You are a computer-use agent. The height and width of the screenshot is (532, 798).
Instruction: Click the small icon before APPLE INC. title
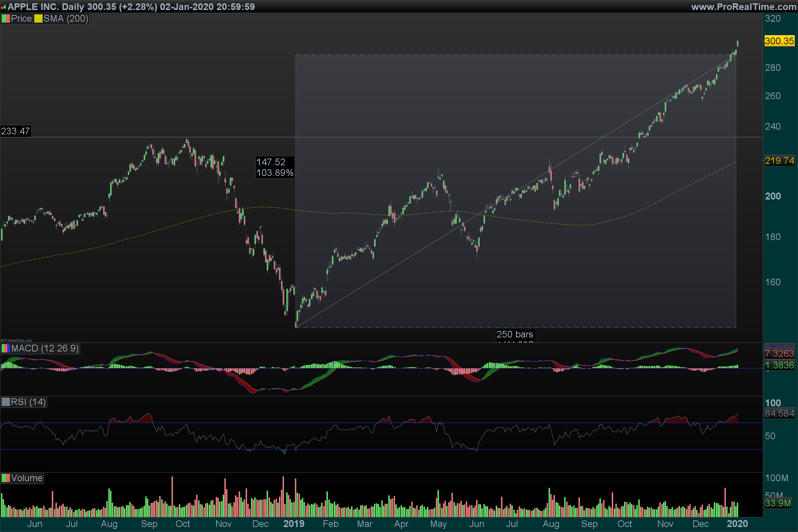[x=3, y=7]
